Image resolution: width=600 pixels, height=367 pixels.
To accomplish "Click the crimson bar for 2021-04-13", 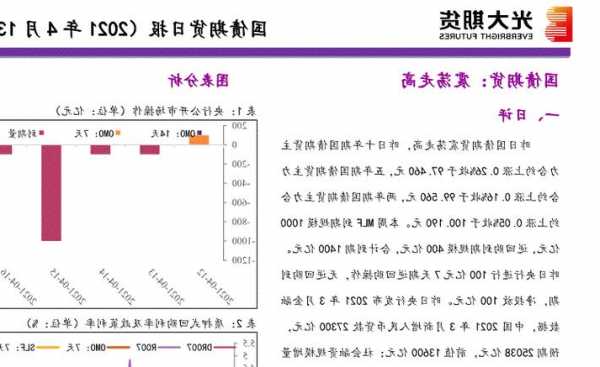I will click(150, 149).
